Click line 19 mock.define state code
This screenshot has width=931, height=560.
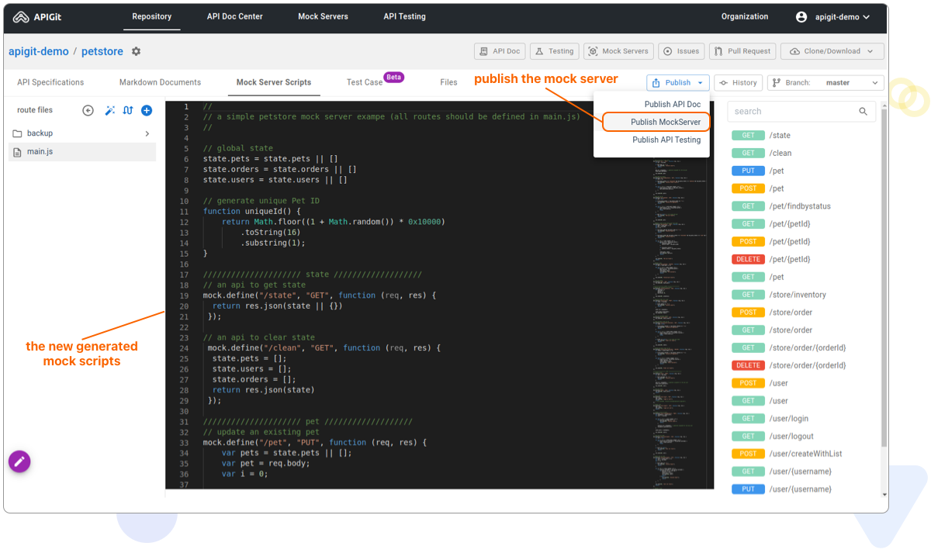point(320,296)
